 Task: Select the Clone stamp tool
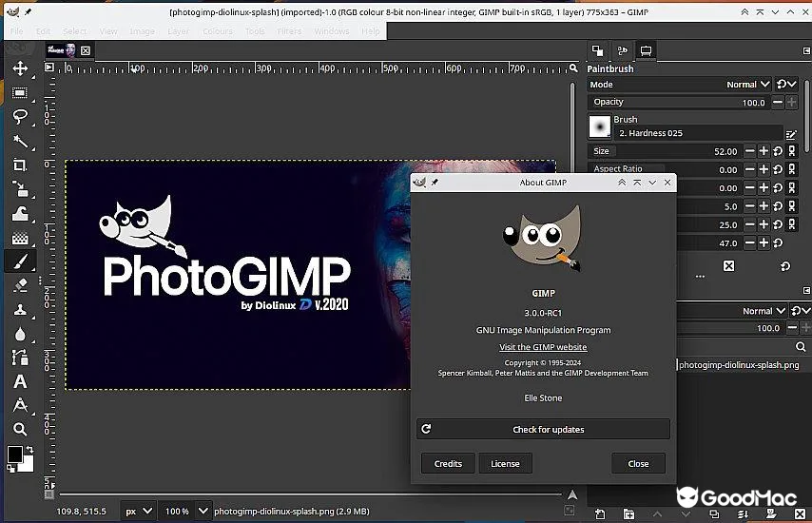pos(20,310)
